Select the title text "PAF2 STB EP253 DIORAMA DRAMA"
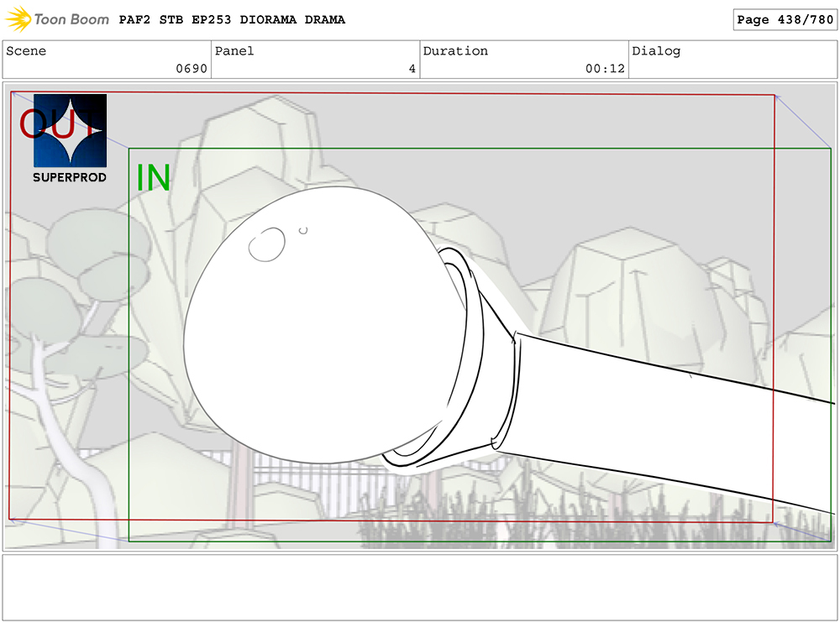Screen dimensions: 840x623 click(x=232, y=20)
